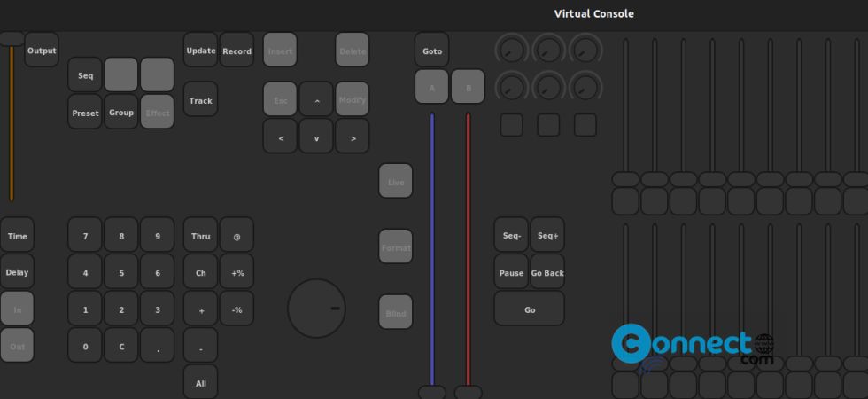Click the Go Back button

[547, 271]
